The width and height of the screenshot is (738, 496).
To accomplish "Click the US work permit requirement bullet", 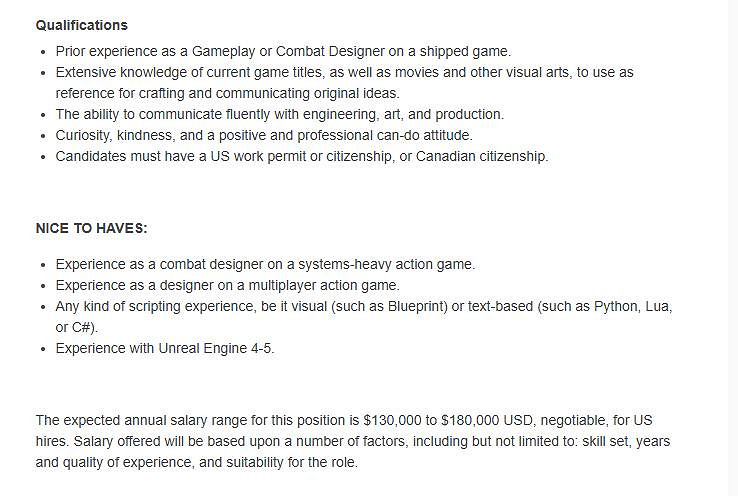I will point(301,156).
